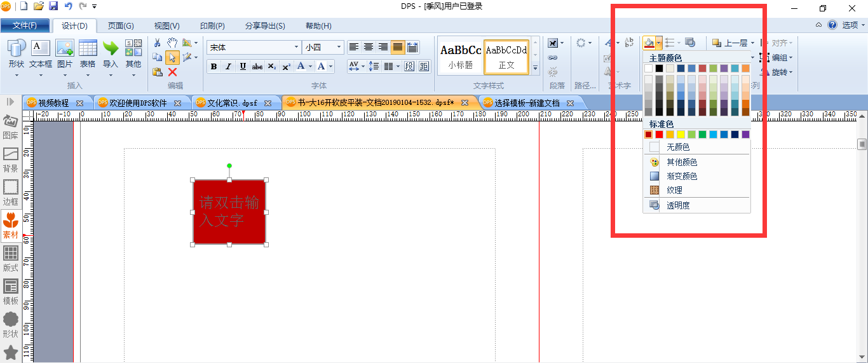Toggle italic formatting
868x363 pixels.
[228, 66]
